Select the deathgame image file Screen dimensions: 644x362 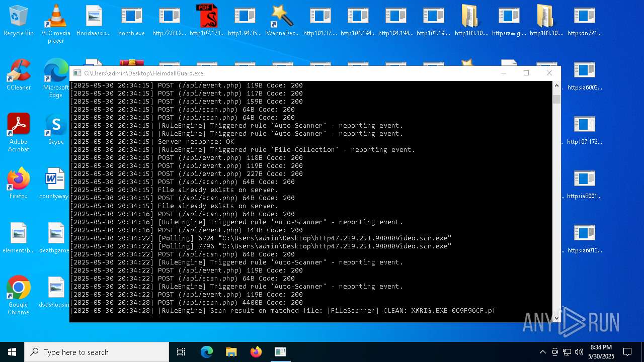coord(54,238)
